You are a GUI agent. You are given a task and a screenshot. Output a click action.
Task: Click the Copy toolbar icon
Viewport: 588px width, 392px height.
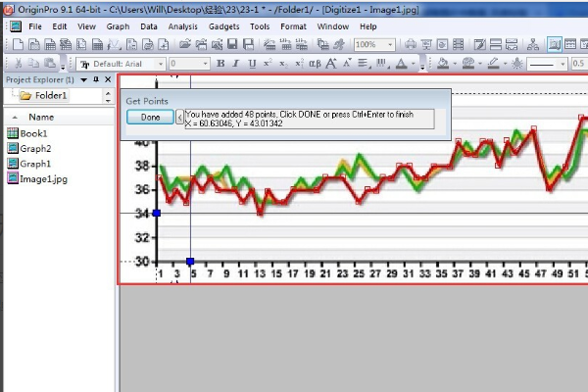tap(33, 63)
